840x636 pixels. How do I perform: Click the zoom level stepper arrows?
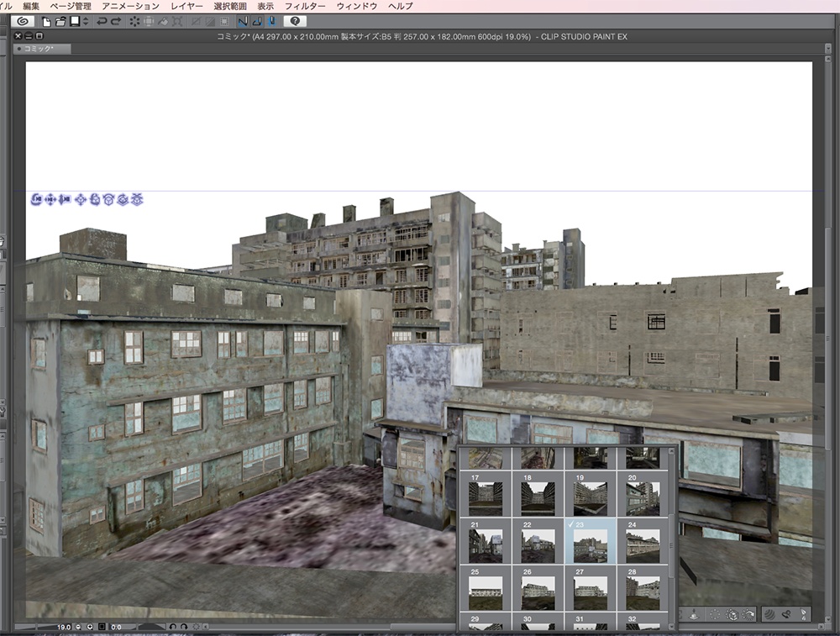(79, 627)
